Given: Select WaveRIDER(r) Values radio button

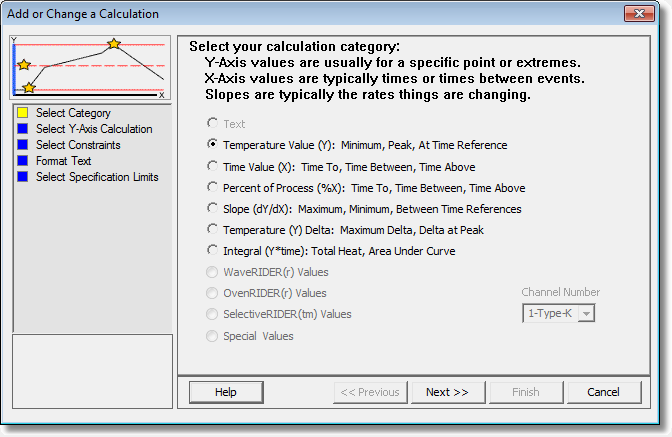Looking at the screenshot, I should [x=212, y=272].
